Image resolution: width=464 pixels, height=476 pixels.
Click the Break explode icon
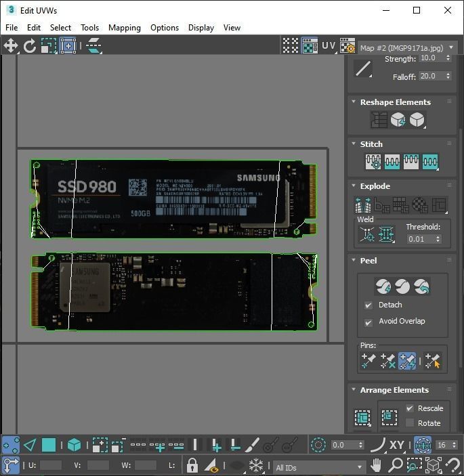click(x=363, y=205)
